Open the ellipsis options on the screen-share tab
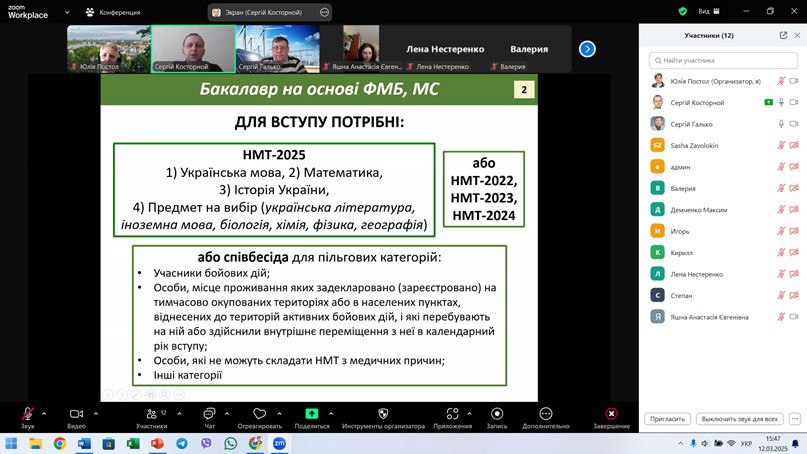The image size is (807, 454). 324,12
